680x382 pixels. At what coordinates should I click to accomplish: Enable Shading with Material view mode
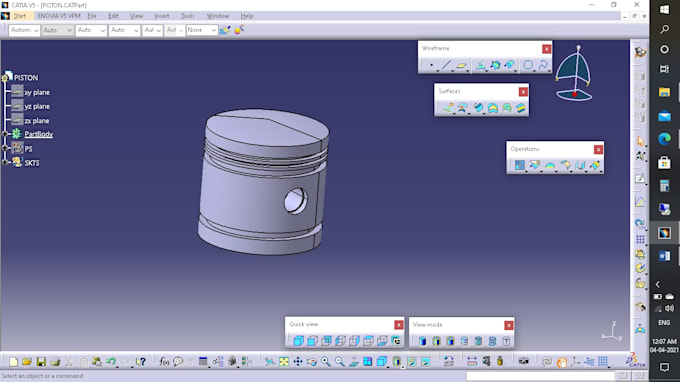click(478, 341)
